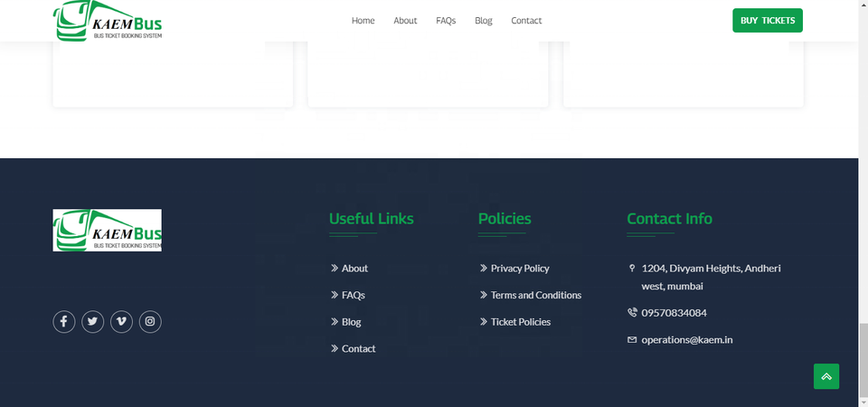Open Home in the top navigation
This screenshot has width=868, height=407.
coord(363,21)
